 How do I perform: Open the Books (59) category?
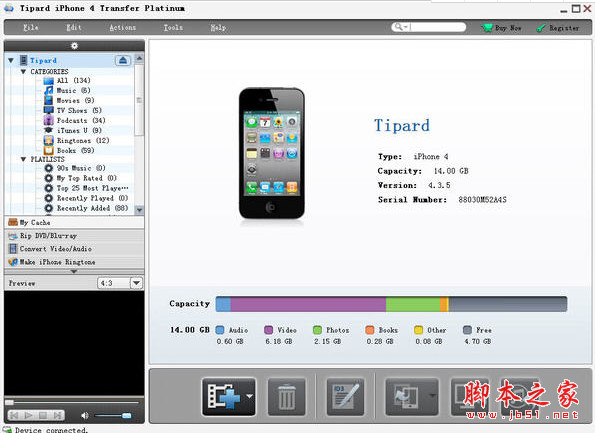tap(69, 150)
